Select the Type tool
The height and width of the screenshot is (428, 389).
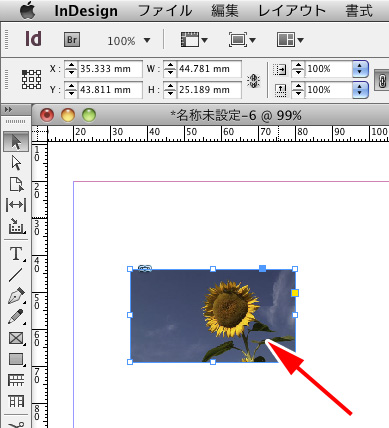[x=16, y=254]
